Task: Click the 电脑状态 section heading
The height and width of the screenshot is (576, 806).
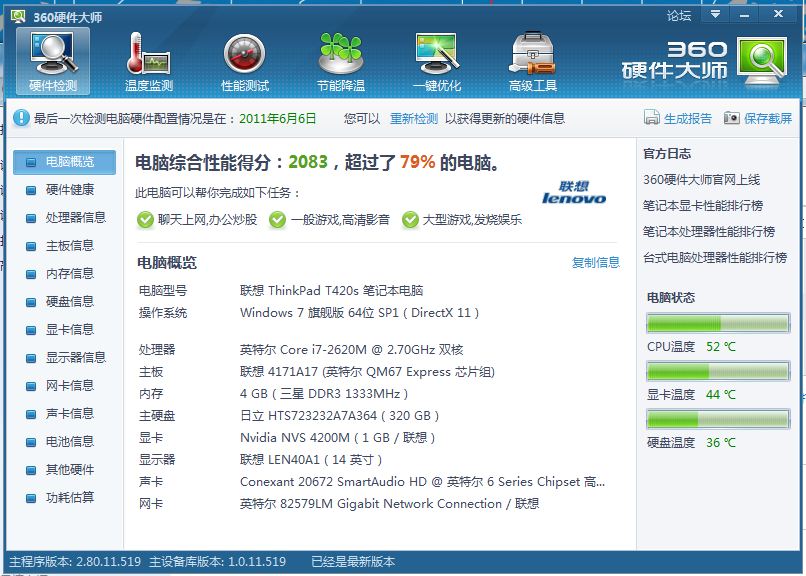Action: (x=671, y=298)
